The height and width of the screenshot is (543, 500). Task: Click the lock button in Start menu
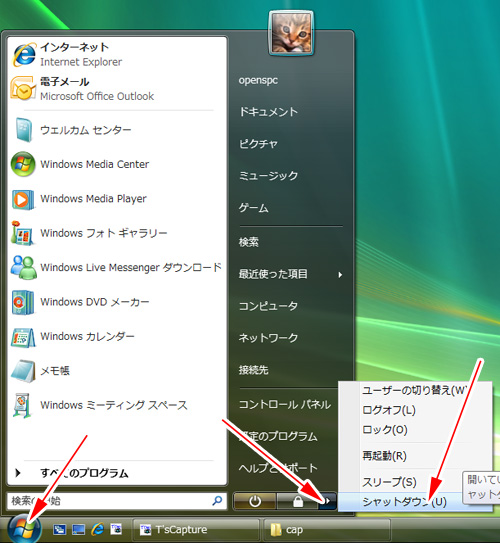pos(297,501)
